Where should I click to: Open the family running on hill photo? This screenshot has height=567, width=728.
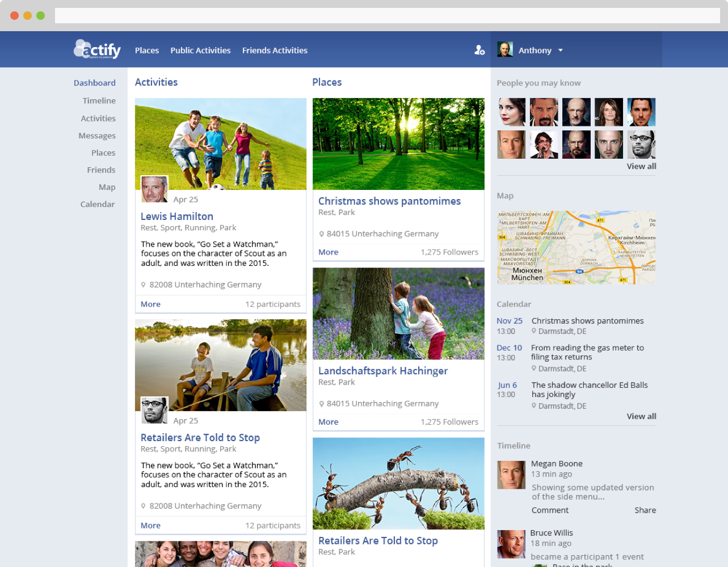(x=221, y=144)
